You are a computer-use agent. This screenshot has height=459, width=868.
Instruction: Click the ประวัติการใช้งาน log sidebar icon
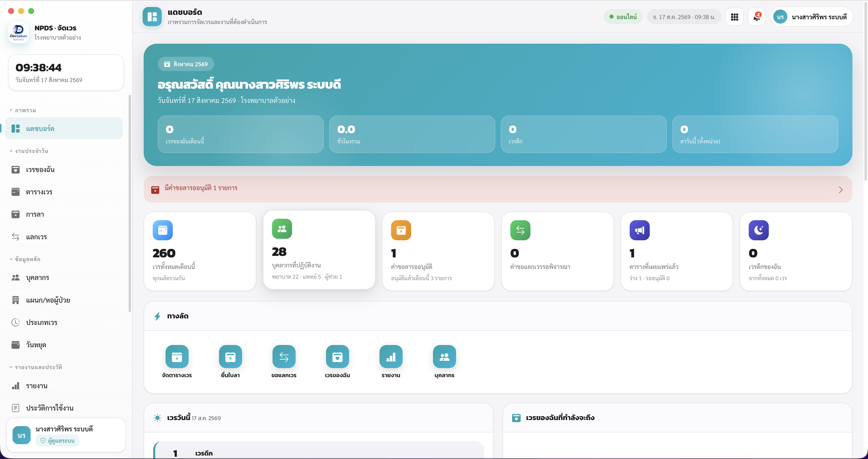pyautogui.click(x=16, y=408)
